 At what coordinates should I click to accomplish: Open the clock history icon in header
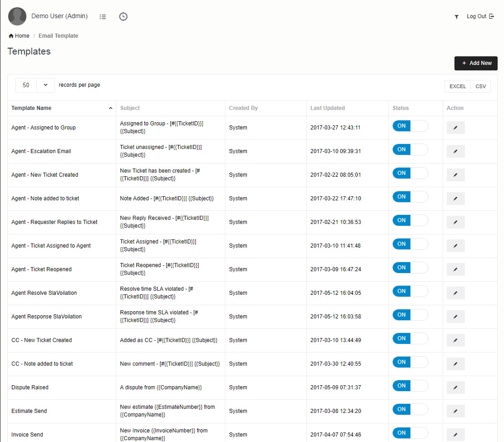[x=123, y=16]
